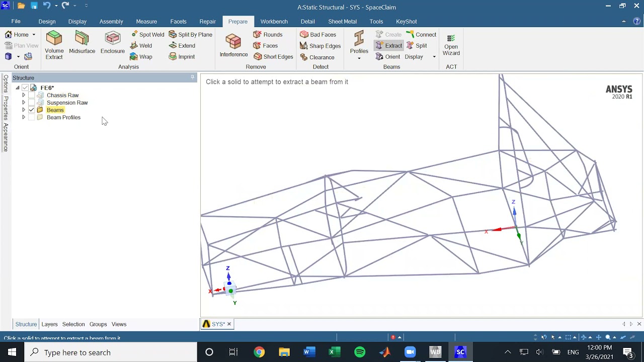Expand the Beams tree node
Screen dimensions: 644x362
(24, 110)
